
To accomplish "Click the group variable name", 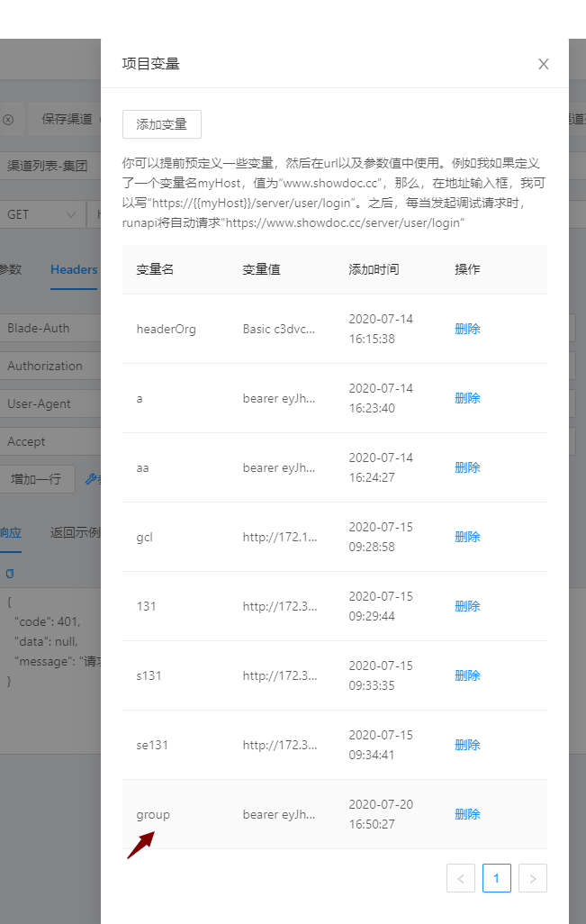I will [153, 814].
